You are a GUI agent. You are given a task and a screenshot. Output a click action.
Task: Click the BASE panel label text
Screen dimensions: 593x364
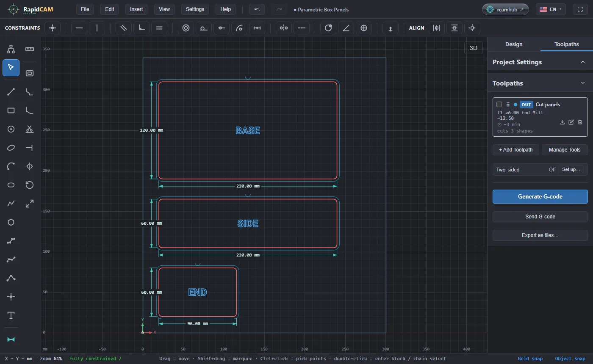point(248,131)
